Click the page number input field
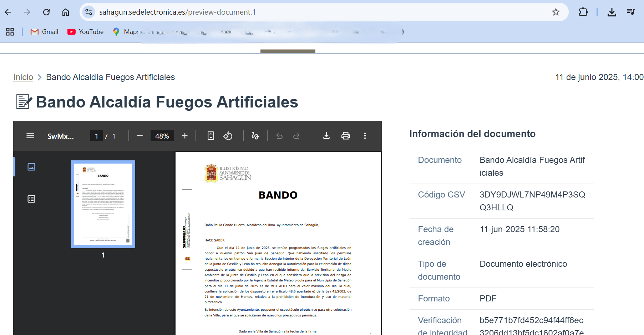This screenshot has width=644, height=335. [x=96, y=136]
